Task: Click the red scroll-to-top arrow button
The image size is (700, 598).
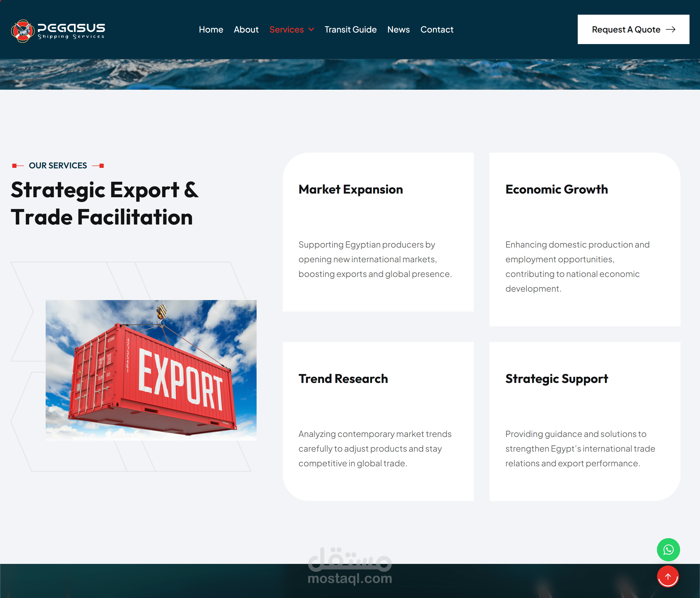Action: (668, 577)
